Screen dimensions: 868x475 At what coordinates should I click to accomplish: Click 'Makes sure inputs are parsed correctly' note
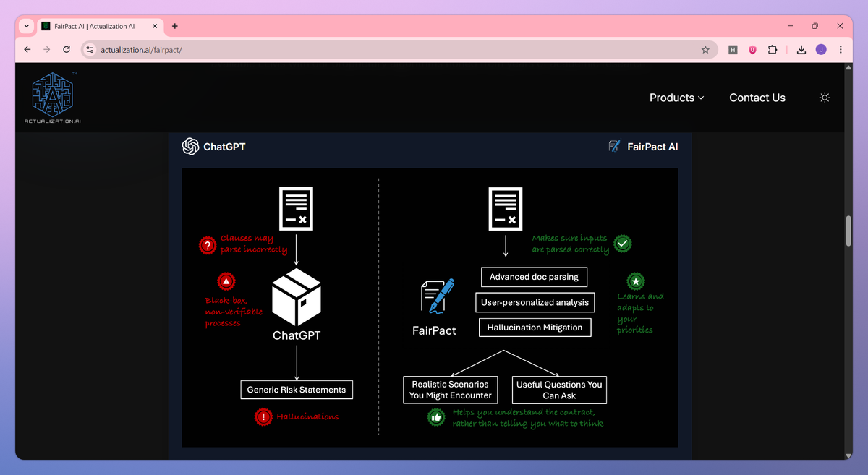point(571,244)
